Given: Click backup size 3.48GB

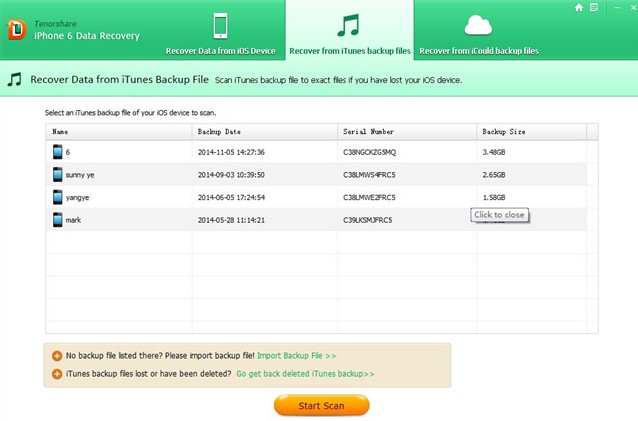Looking at the screenshot, I should tap(494, 152).
